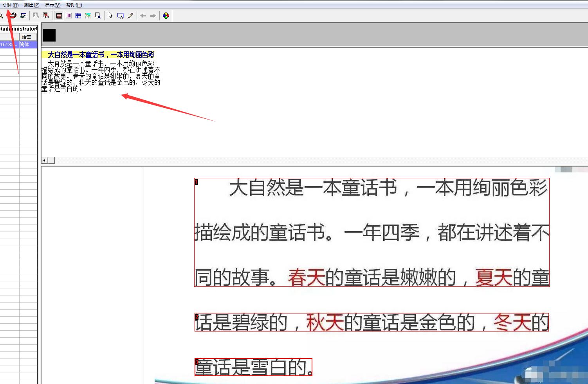The image size is (588, 384).
Task: Open color settings via the palette icon
Action: [166, 15]
